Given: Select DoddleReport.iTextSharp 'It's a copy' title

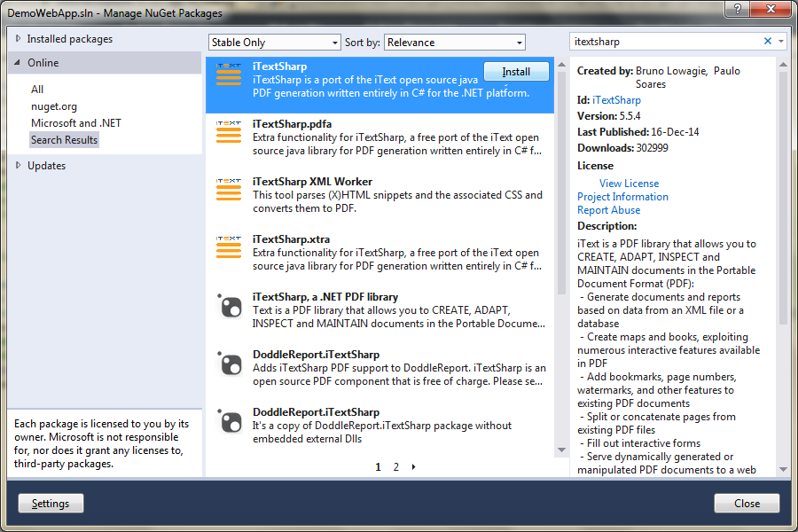Looking at the screenshot, I should pyautogui.click(x=316, y=411).
